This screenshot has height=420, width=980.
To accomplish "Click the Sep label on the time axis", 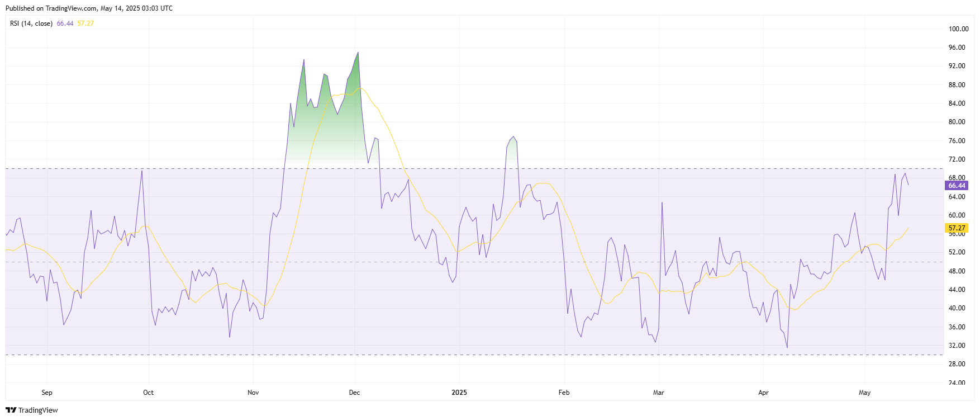I will coord(47,393).
